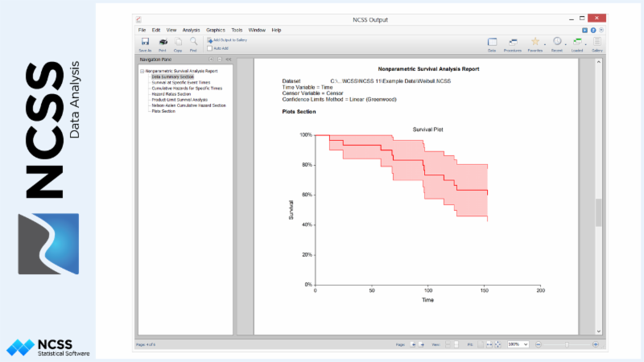Image resolution: width=644 pixels, height=362 pixels.
Task: Click the Favorites star icon
Action: tap(535, 42)
